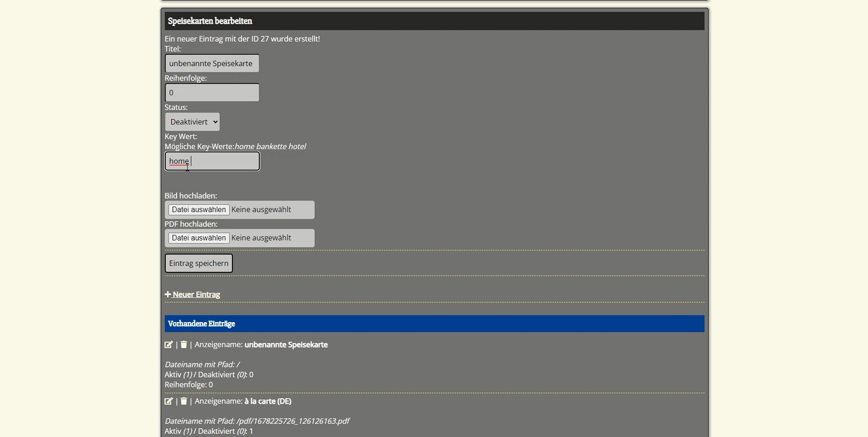Click into the Reihenfolge field
The height and width of the screenshot is (437, 868).
[212, 93]
